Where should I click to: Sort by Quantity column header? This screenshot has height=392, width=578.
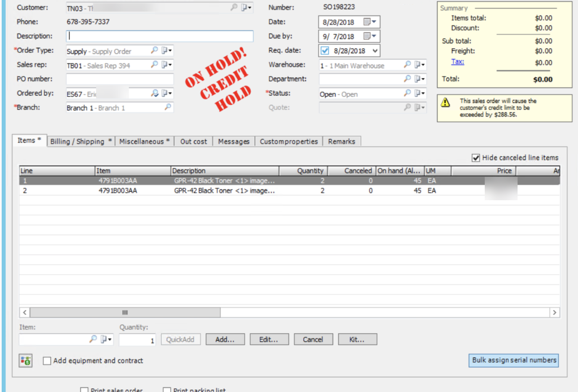[303, 171]
